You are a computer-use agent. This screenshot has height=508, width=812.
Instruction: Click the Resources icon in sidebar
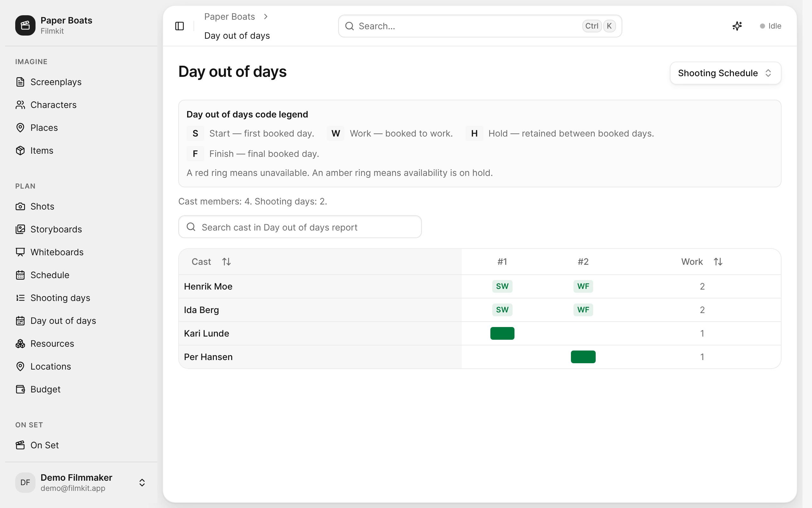point(21,343)
